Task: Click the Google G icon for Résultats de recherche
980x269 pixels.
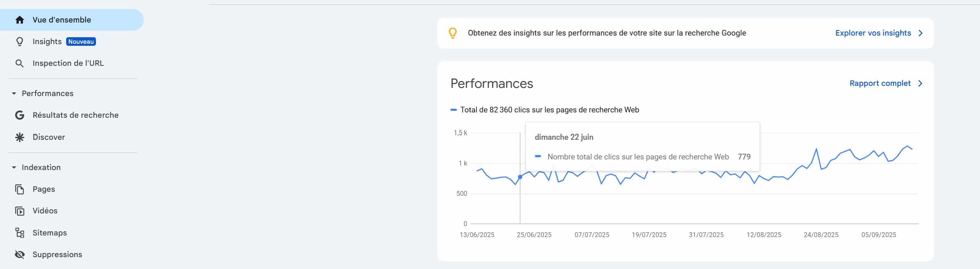Action: click(19, 115)
